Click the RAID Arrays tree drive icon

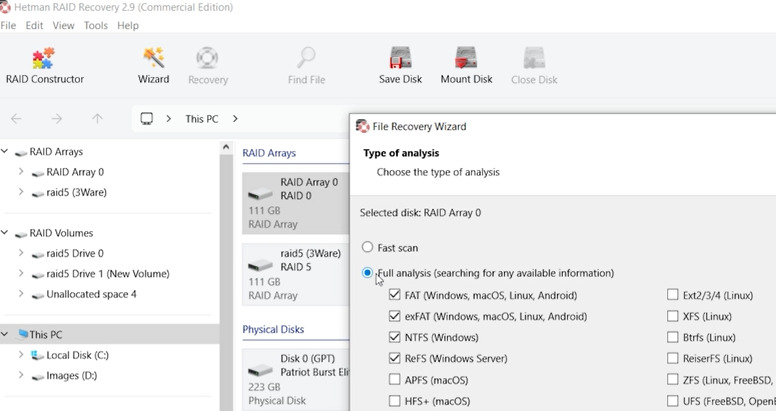coord(21,153)
